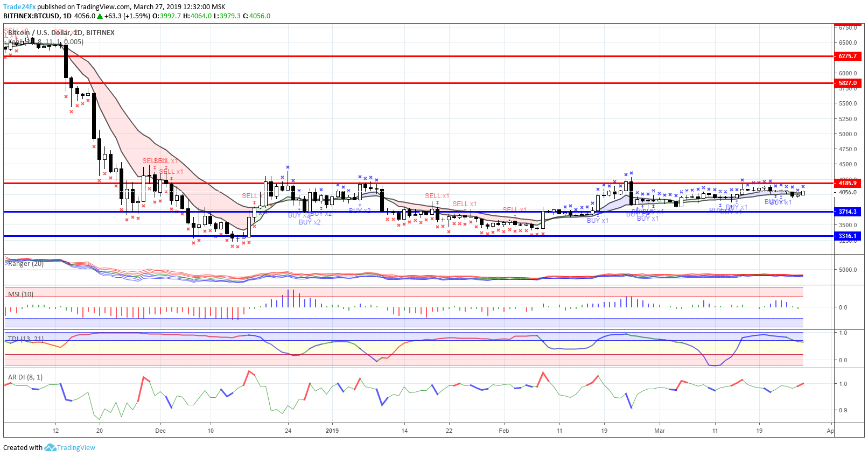
Task: Click the 14 date label on time axis
Action: tap(404, 431)
